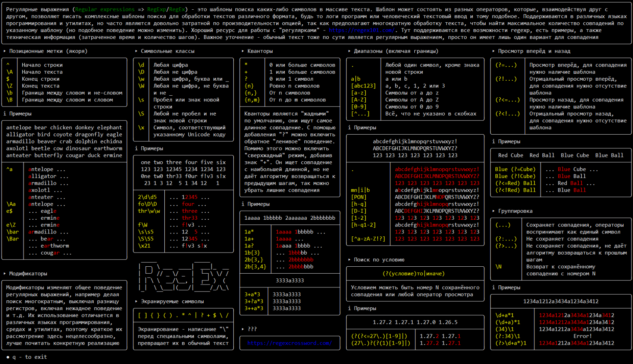Select the 'Просмотр вперёд и назад' heading

click(534, 51)
